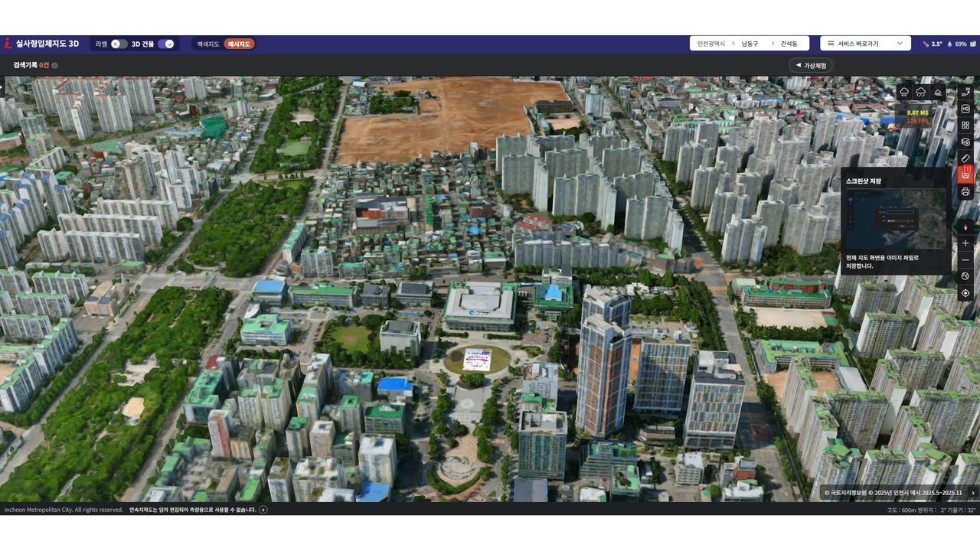Click the 가상체험 button
This screenshot has height=551, width=980.
point(810,66)
